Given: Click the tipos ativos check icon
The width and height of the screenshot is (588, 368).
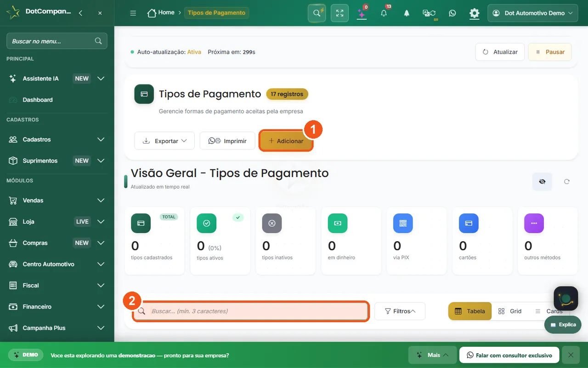Looking at the screenshot, I should point(207,223).
